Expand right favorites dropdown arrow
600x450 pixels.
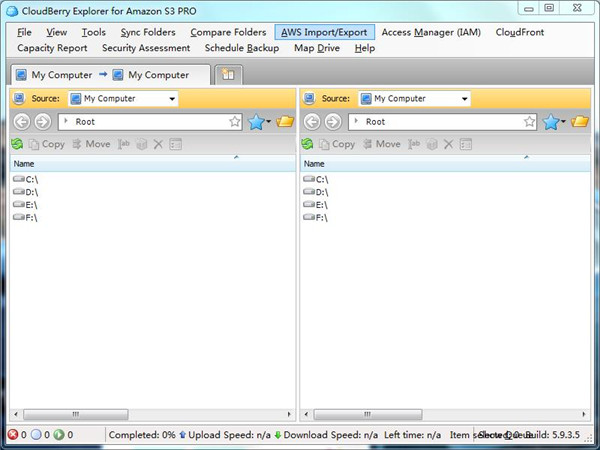pyautogui.click(x=563, y=122)
